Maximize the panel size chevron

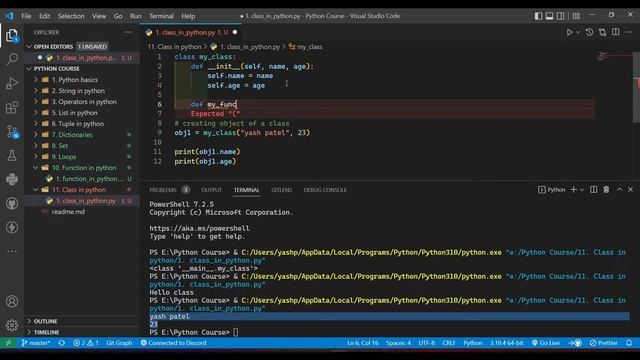[619, 189]
